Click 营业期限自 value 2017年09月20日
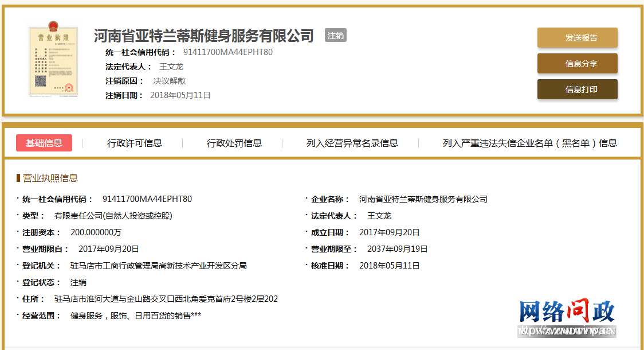This screenshot has height=350, width=644. point(108,249)
